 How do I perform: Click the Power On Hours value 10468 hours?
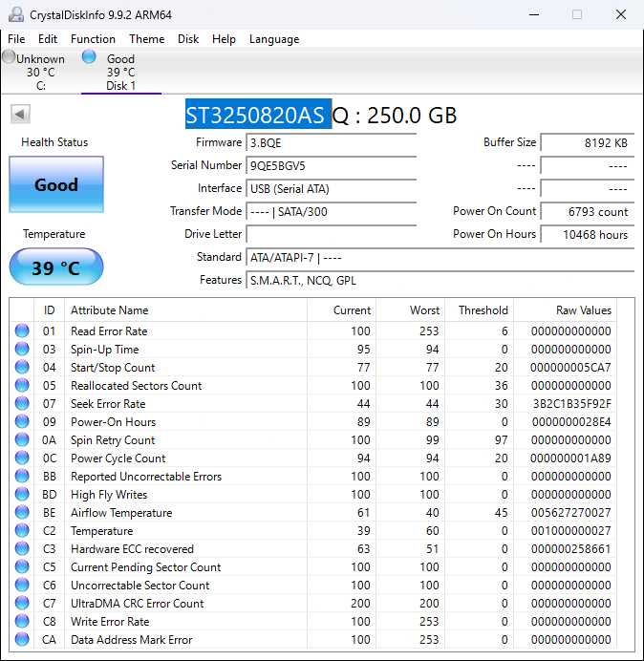pyautogui.click(x=587, y=234)
